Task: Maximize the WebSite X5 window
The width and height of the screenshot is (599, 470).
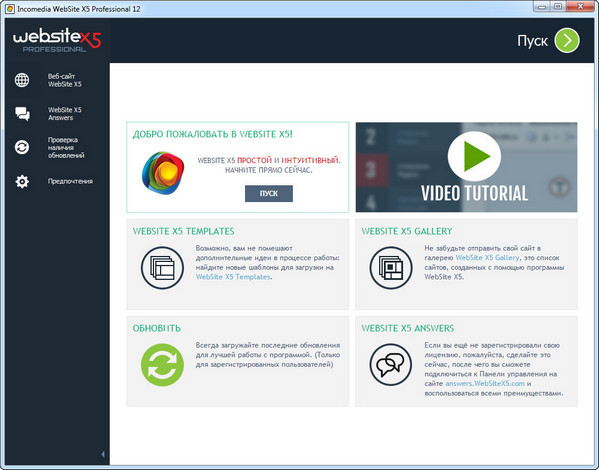Action: point(558,6)
